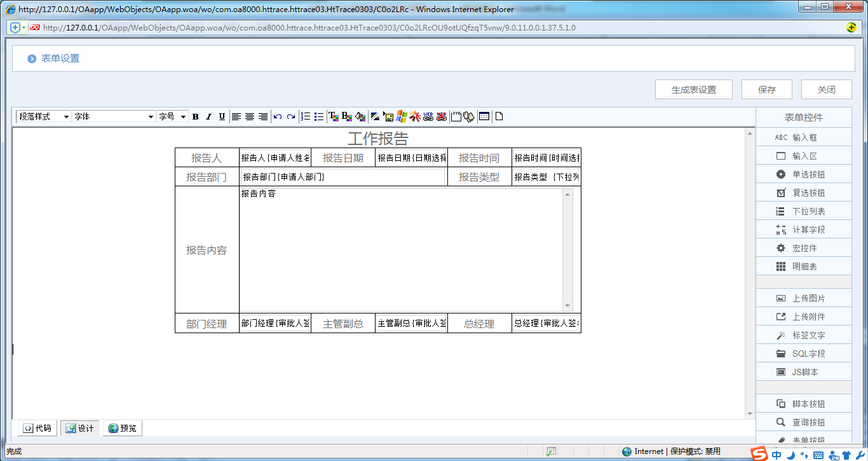Click the 生成表设置 button
Image resolution: width=868 pixels, height=461 pixels.
[694, 90]
